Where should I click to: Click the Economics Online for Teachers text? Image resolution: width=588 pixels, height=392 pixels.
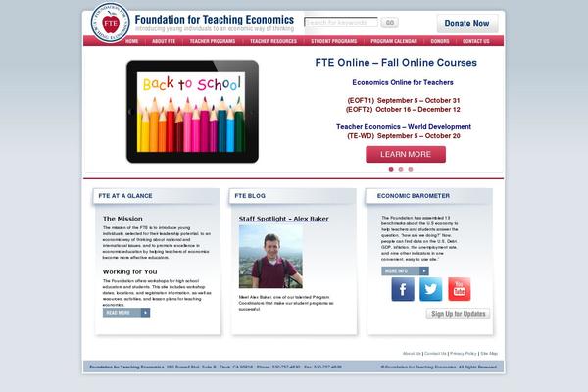coord(403,82)
